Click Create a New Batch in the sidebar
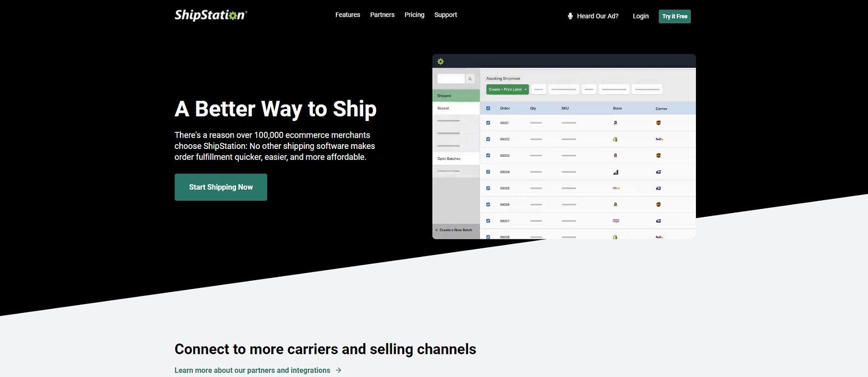Viewport: 868px width, 377px height. [x=456, y=230]
